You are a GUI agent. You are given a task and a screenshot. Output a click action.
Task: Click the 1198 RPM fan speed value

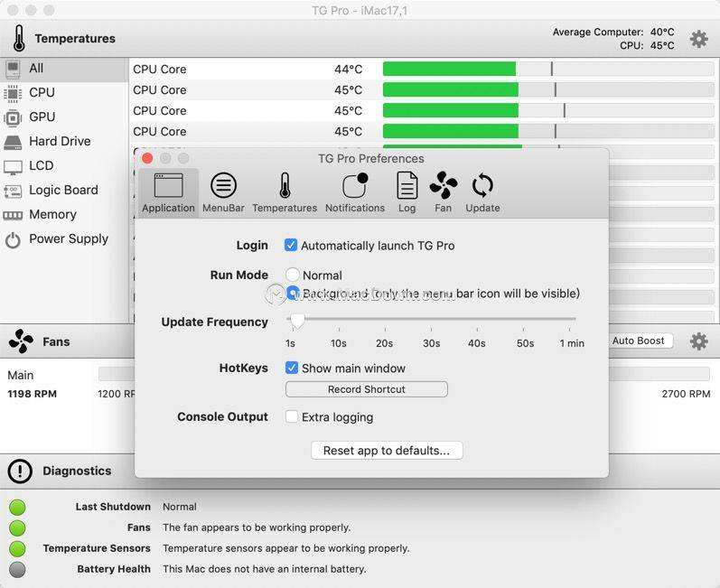(x=33, y=394)
